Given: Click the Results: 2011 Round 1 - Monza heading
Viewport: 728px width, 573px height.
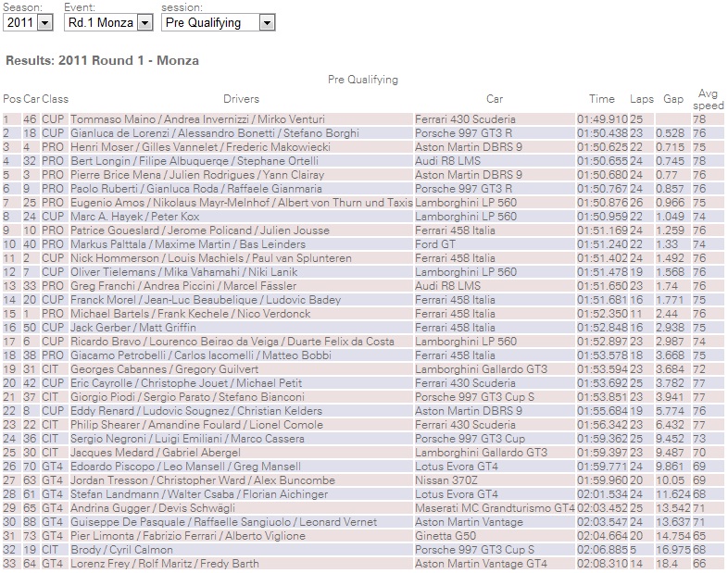Looking at the screenshot, I should click(102, 61).
